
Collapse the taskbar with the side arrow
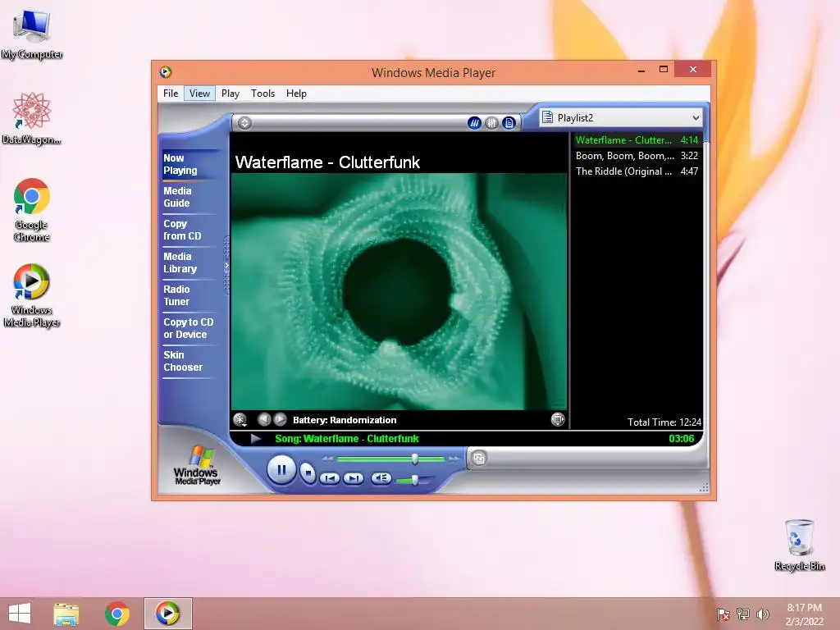pos(226,266)
